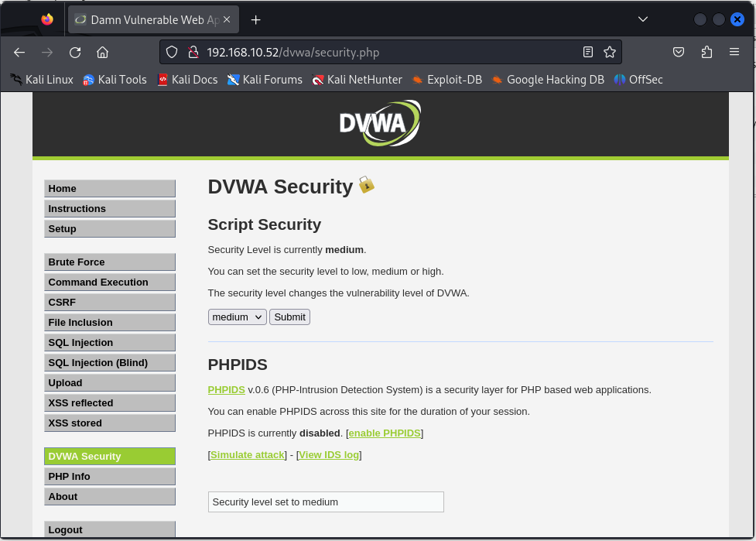The width and height of the screenshot is (756, 541).
Task: Click the DVWA logo banner
Action: coord(380,123)
